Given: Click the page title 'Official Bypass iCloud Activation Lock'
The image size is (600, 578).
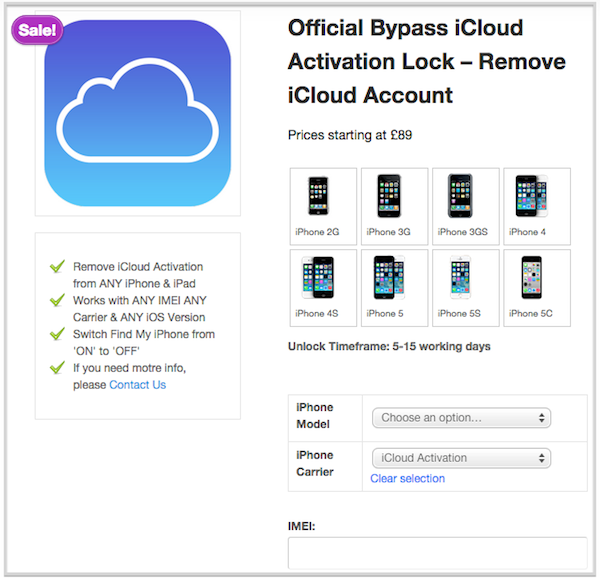Looking at the screenshot, I should [x=427, y=61].
